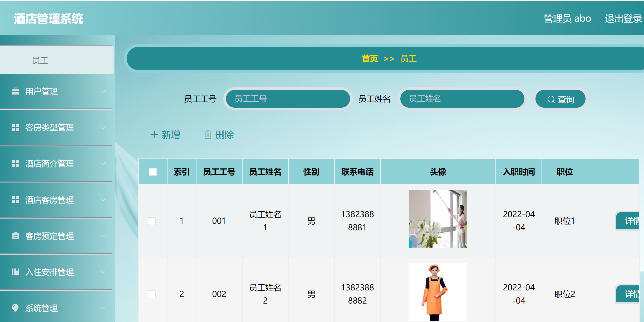Image resolution: width=644 pixels, height=322 pixels.
Task: Expand the 系统管理 menu chevron
Action: [103, 308]
